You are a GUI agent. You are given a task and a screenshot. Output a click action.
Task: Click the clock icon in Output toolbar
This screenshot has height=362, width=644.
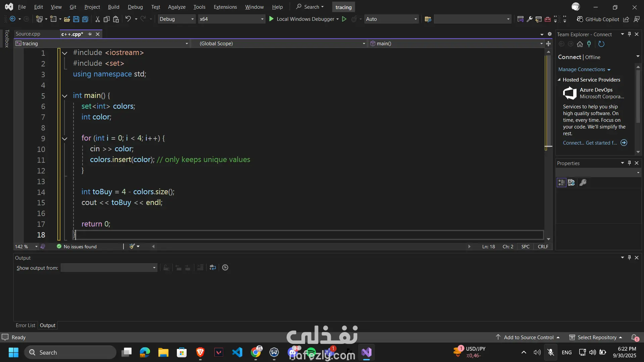[225, 267]
